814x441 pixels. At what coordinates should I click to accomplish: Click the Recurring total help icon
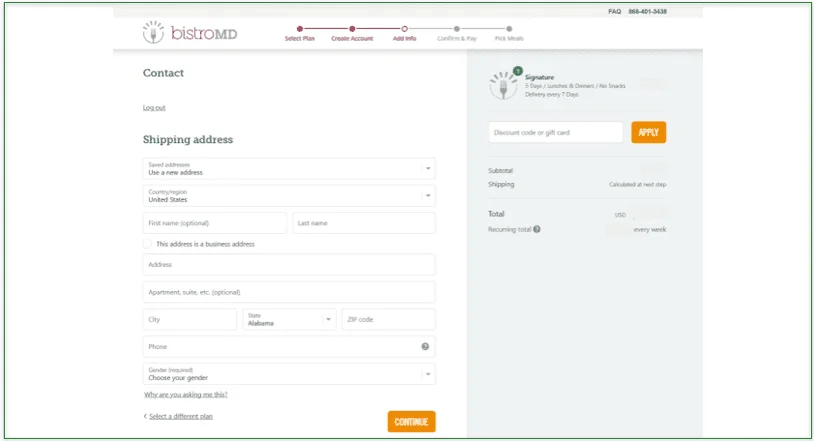point(537,229)
